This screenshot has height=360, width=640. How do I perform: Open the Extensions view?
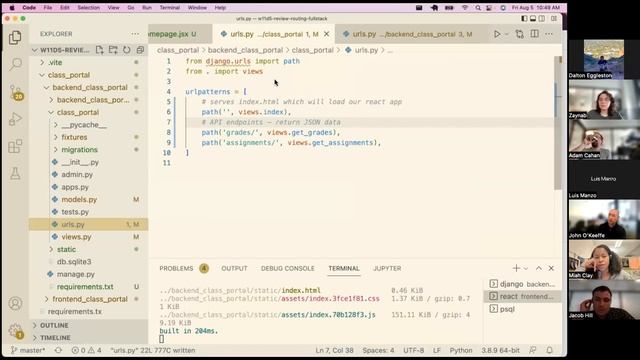15,146
